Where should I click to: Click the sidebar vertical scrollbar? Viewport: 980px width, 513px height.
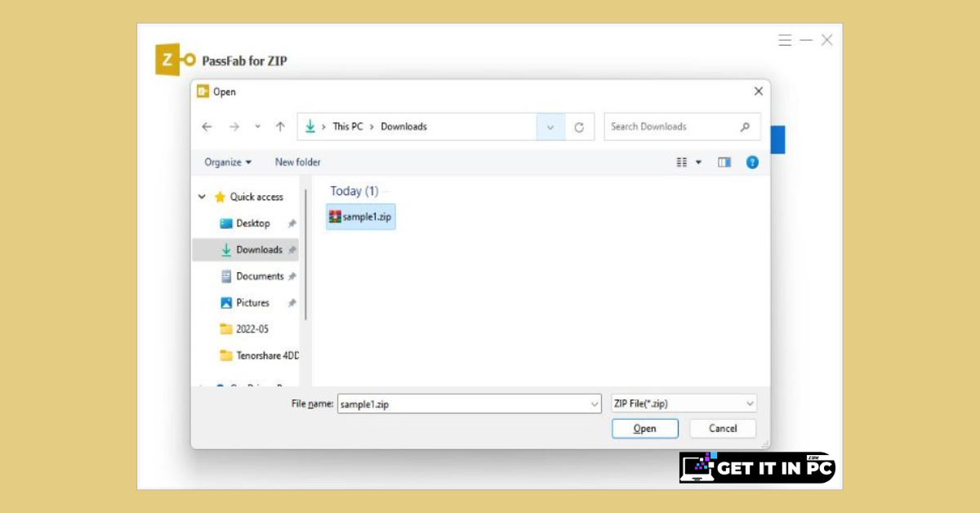click(306, 255)
